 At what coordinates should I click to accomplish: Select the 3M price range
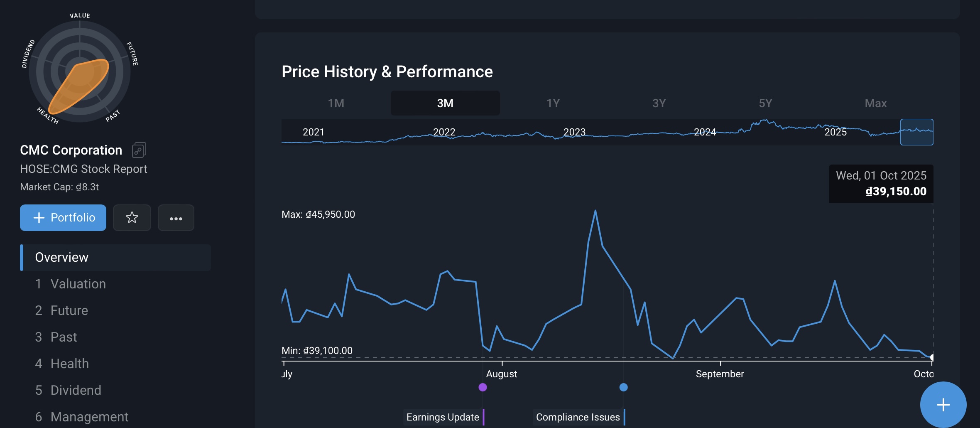(x=445, y=103)
